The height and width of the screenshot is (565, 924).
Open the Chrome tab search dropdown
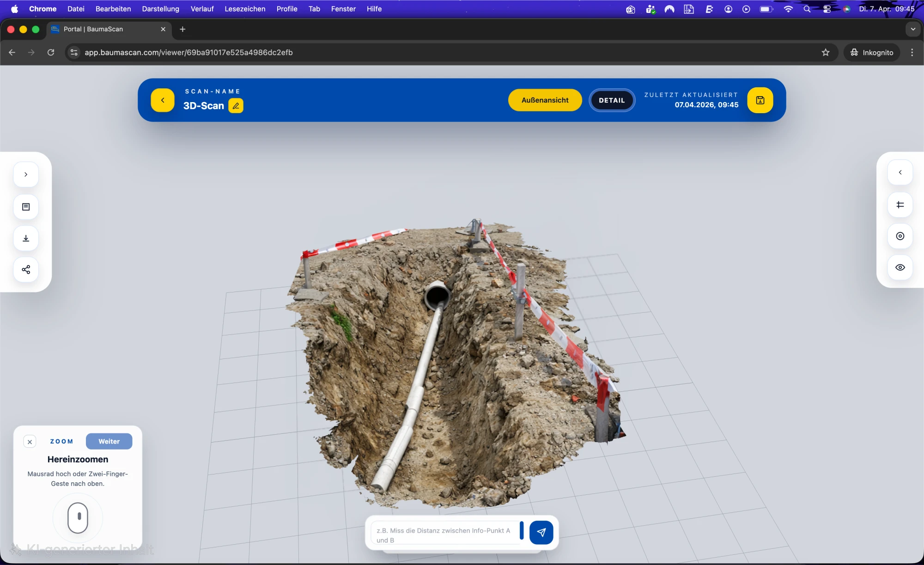click(912, 29)
